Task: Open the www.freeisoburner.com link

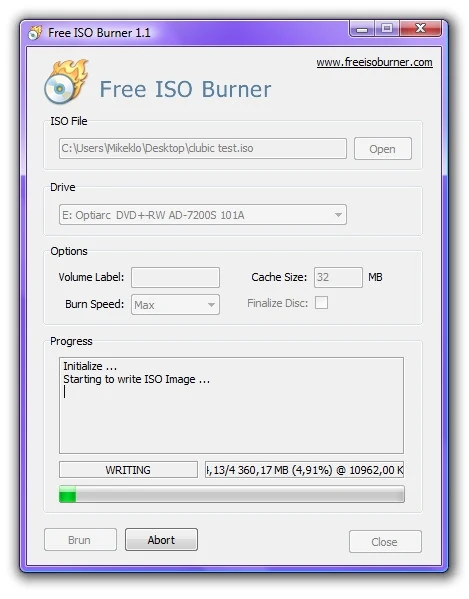Action: pos(374,62)
